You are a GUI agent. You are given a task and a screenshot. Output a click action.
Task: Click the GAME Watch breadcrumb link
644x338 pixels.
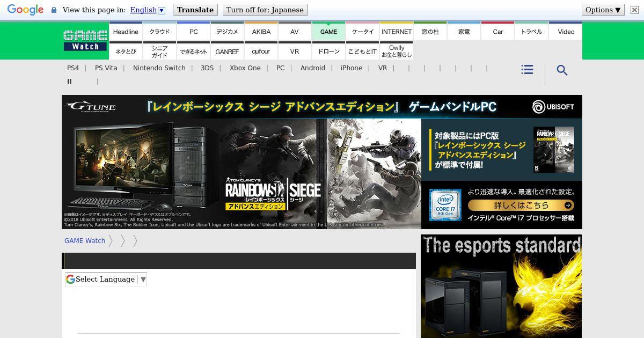(x=85, y=241)
